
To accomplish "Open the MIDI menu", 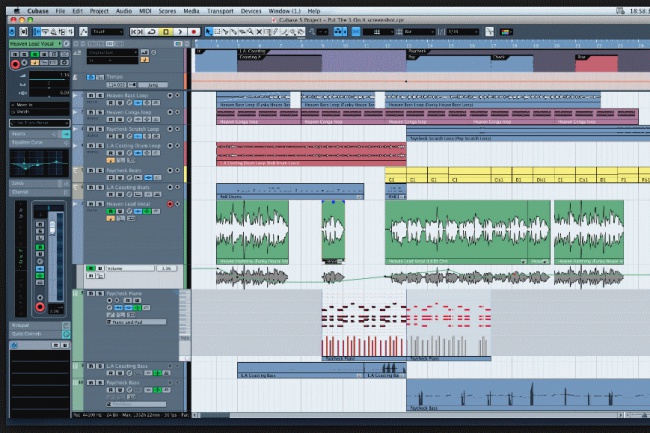I will click(145, 11).
